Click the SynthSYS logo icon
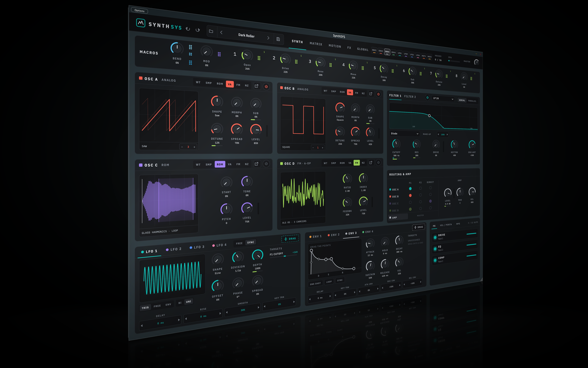The height and width of the screenshot is (368, 588). point(141,23)
